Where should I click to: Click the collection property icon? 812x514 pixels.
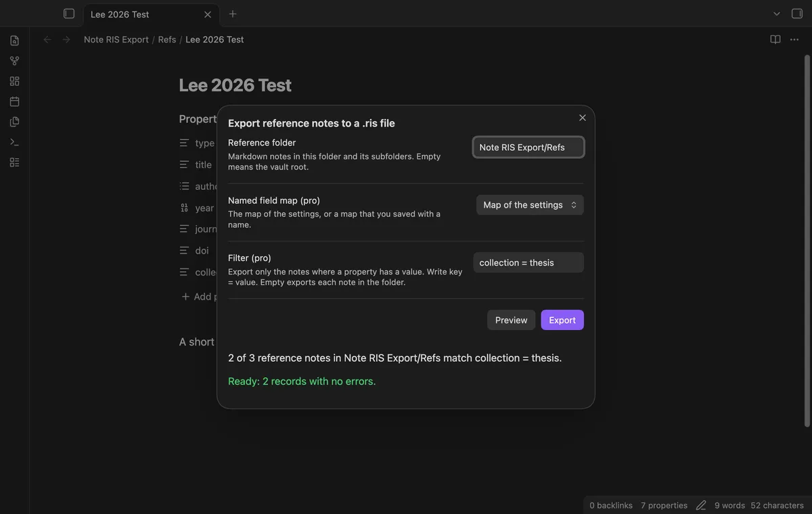(184, 272)
